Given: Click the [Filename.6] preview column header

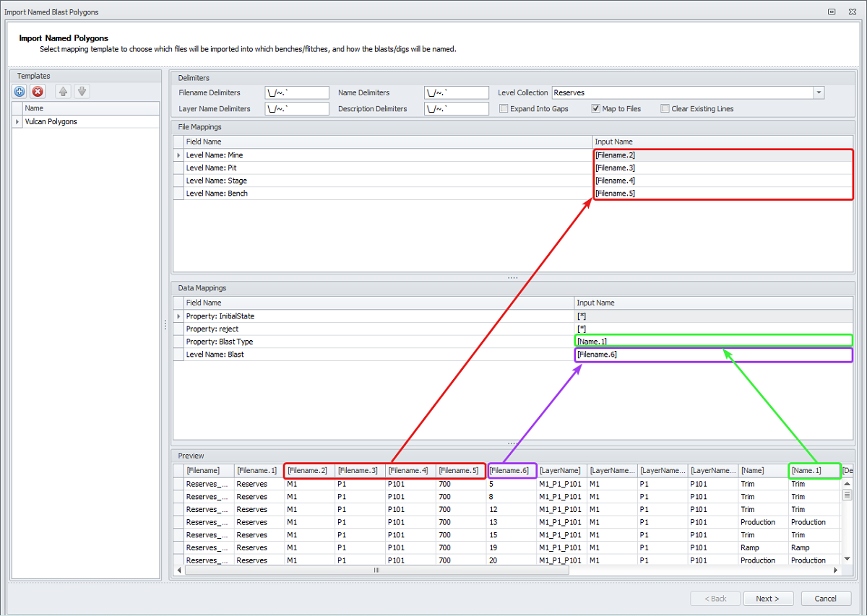Looking at the screenshot, I should click(x=512, y=471).
